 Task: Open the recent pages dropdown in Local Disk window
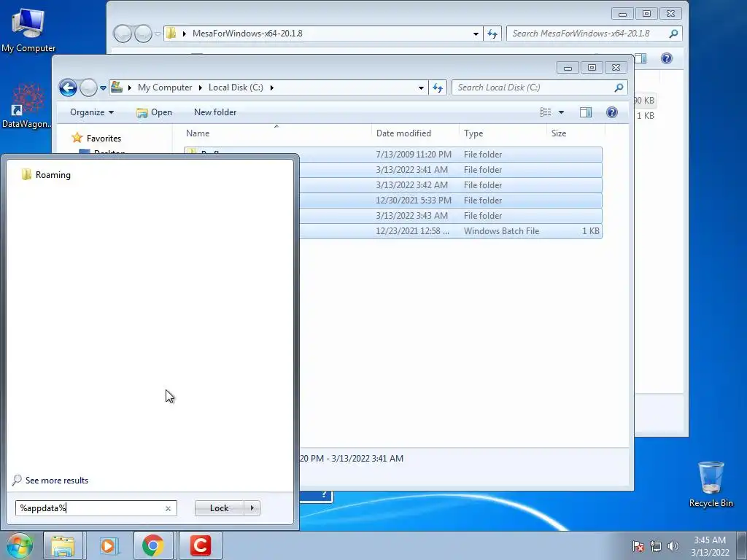(x=103, y=88)
